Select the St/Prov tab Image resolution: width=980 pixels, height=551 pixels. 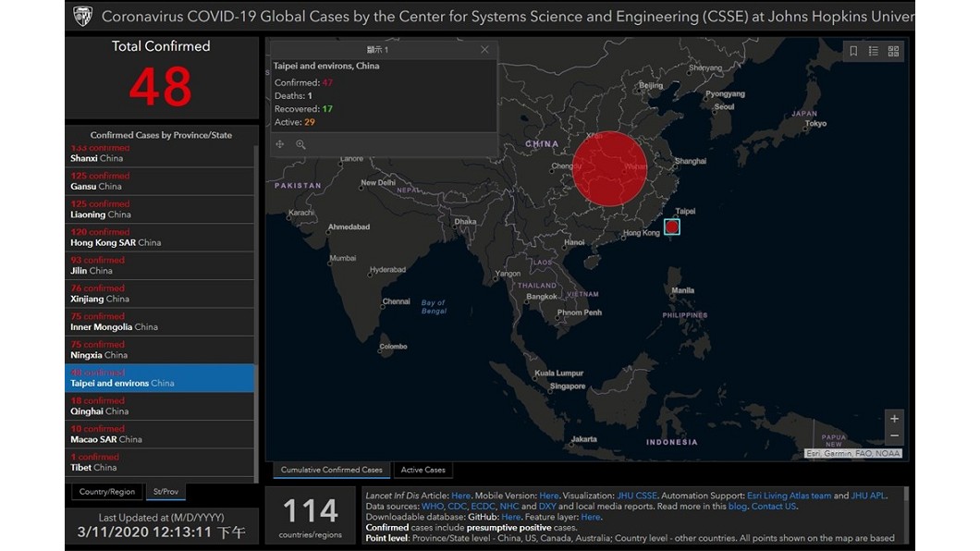(x=165, y=492)
